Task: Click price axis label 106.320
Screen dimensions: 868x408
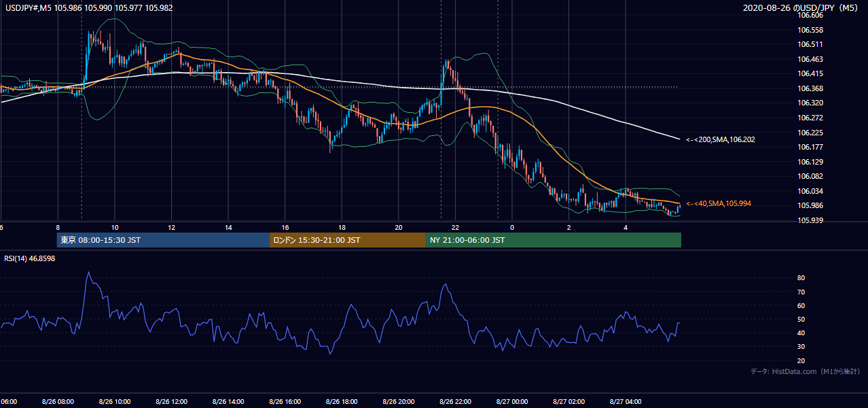Action: [810, 103]
